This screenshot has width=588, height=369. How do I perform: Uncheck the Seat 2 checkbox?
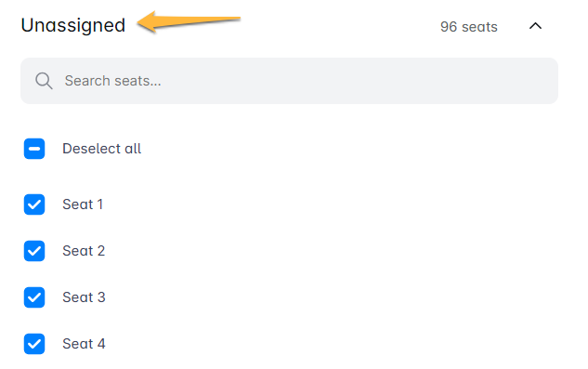(34, 251)
